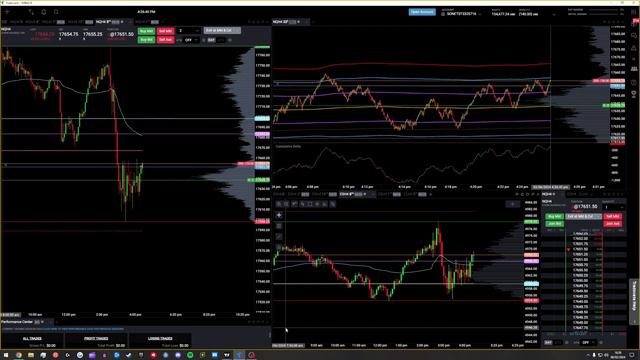Focus the quantity field in the DOM panel

coord(613,207)
